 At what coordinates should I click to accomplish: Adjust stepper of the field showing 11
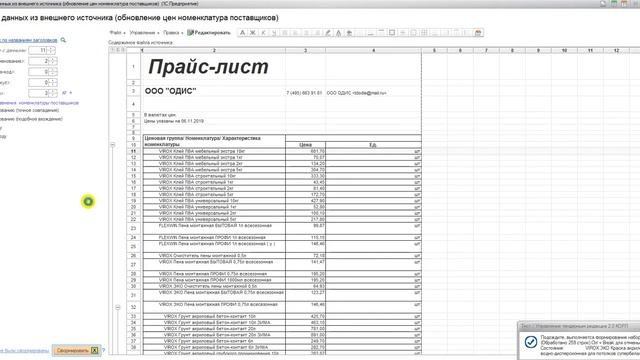point(51,50)
